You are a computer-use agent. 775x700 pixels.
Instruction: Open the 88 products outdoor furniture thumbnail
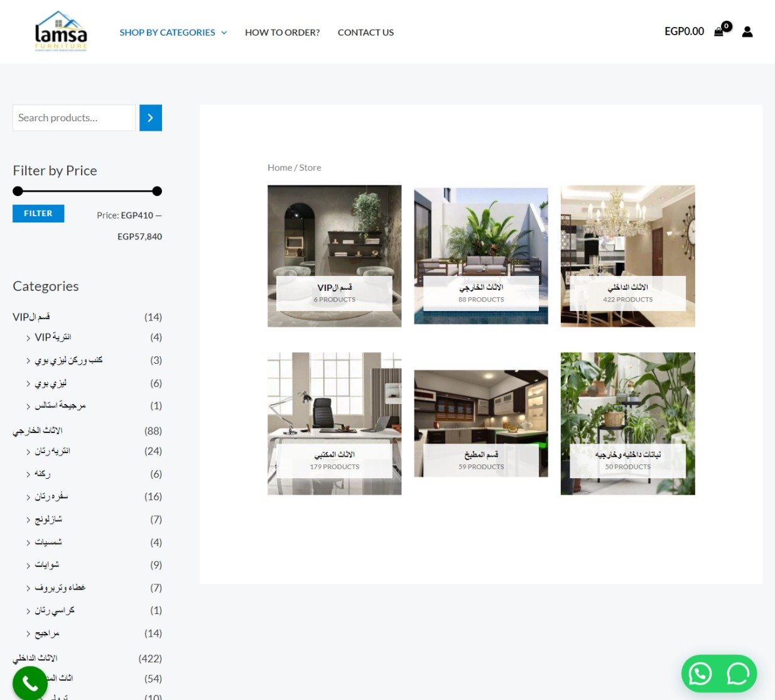[480, 256]
